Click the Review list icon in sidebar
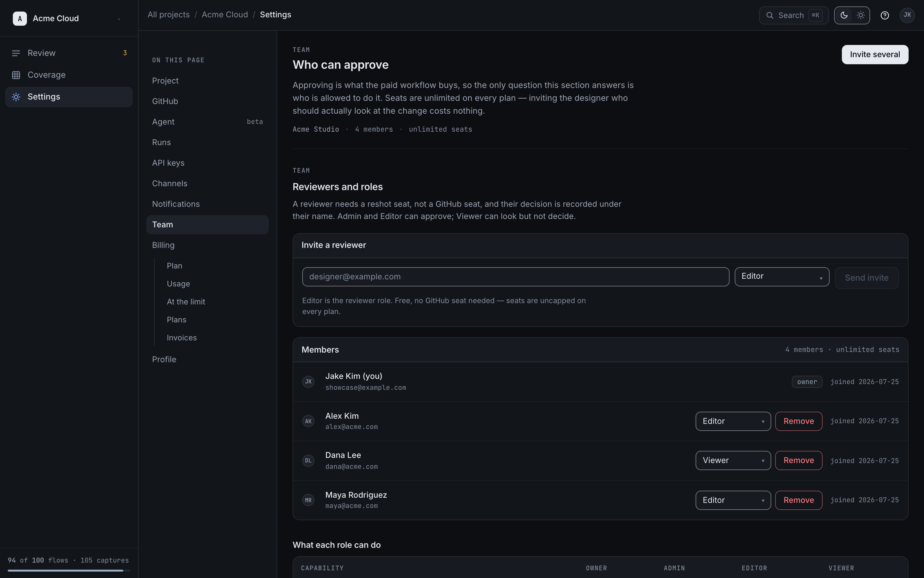Screen dimensions: 924x578 point(16,53)
